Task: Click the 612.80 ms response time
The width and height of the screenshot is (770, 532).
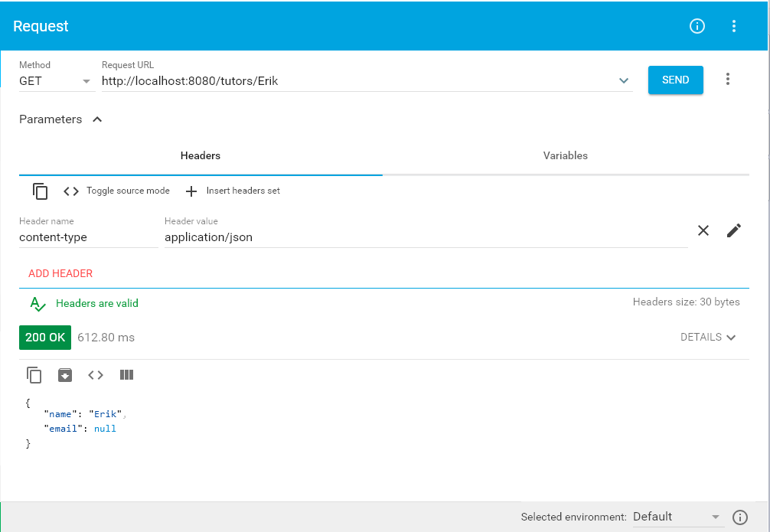Action: point(106,338)
